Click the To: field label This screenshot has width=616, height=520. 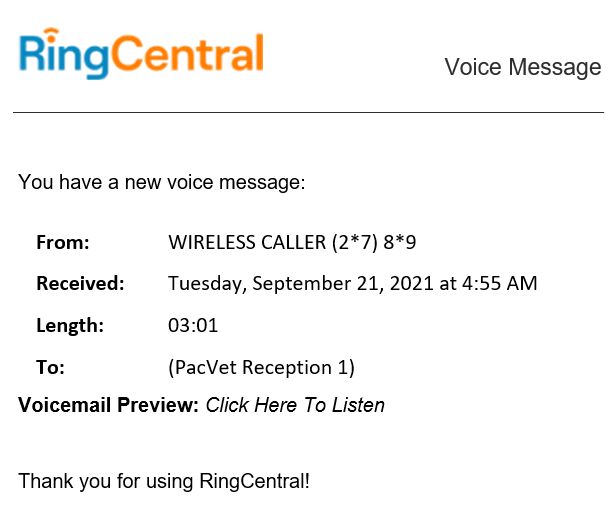click(51, 367)
